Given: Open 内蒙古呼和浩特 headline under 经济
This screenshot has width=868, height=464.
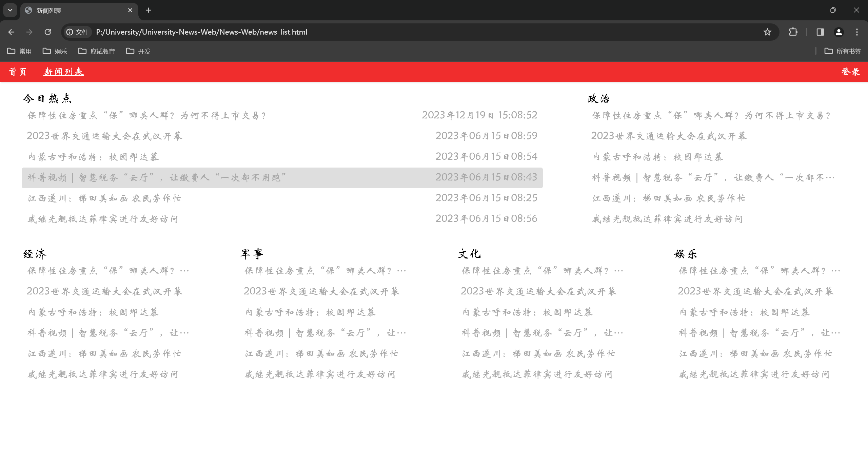Looking at the screenshot, I should (x=93, y=312).
